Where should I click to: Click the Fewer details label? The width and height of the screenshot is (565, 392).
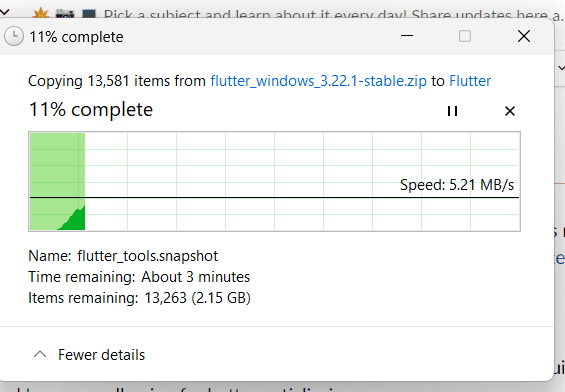pos(102,355)
